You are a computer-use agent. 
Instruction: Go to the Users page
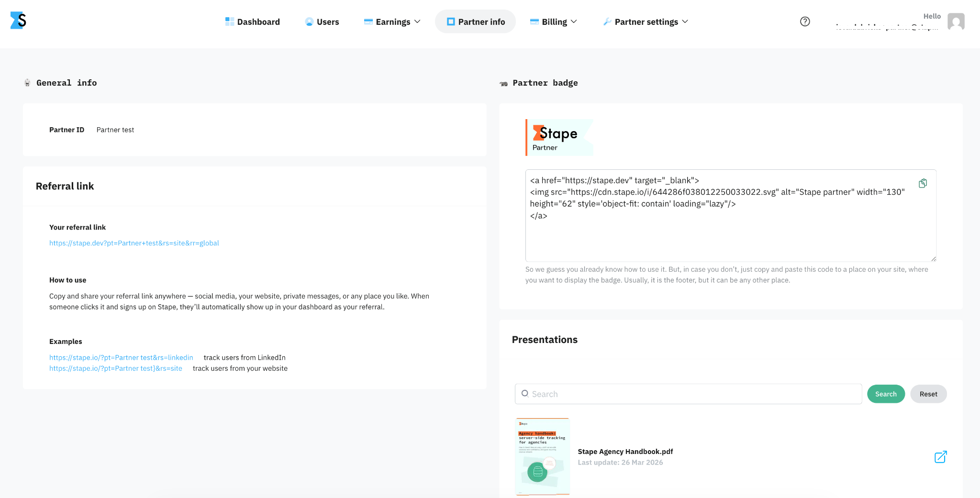click(x=322, y=22)
